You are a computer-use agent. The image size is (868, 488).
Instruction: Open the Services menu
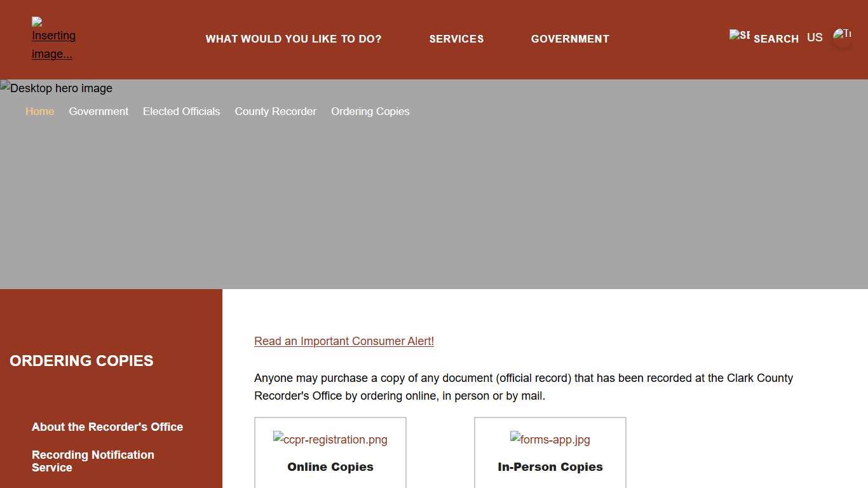pos(456,39)
